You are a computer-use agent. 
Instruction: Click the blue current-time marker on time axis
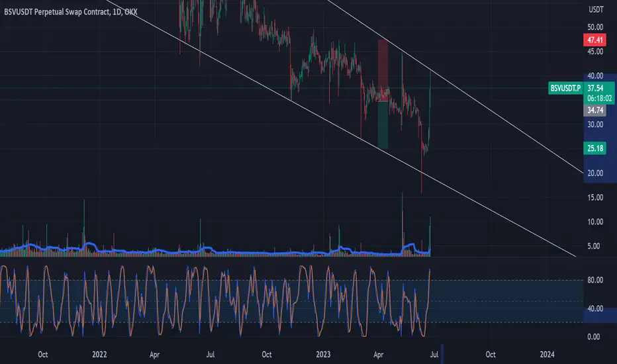(442, 354)
